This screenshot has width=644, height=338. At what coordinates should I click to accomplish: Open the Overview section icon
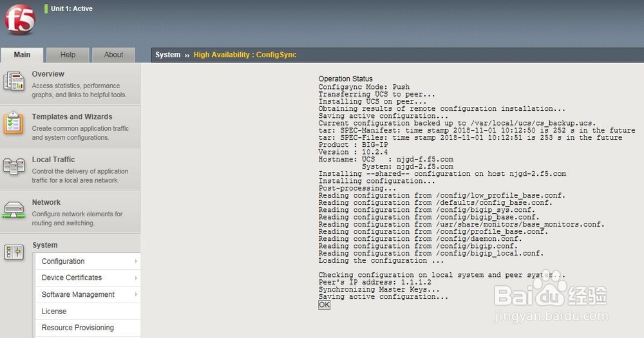tap(14, 81)
